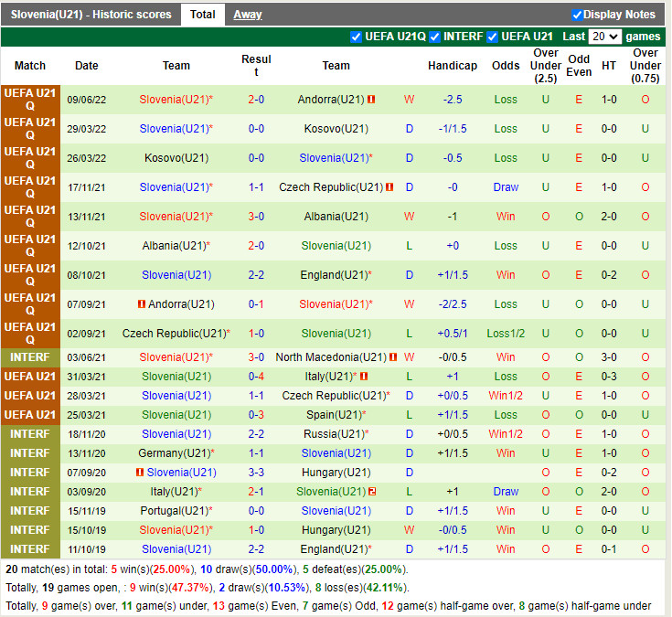Screen dimensions: 672x617
Task: Click red card icon after Slovenia(U21) on 03/09/20
Action: 373,492
